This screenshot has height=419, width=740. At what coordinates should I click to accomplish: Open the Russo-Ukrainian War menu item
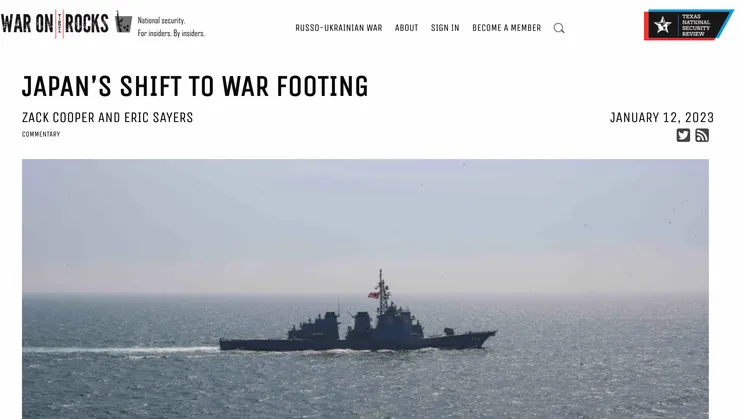click(338, 28)
